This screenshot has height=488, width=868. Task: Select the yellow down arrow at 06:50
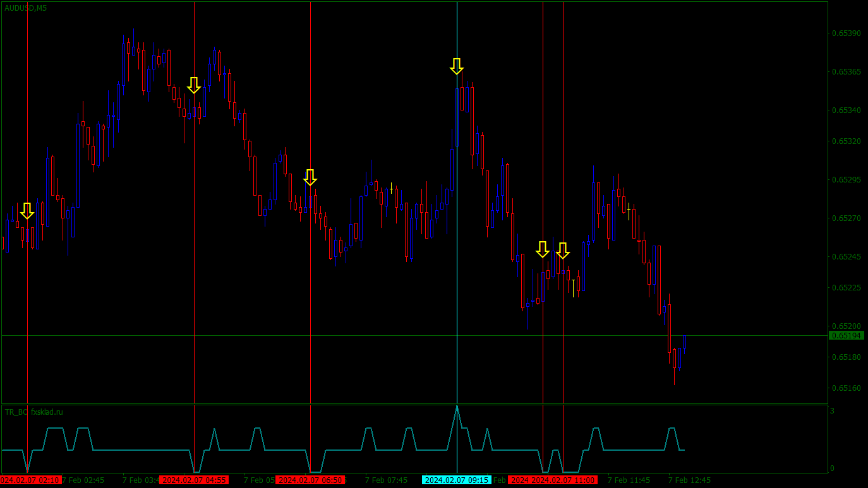pyautogui.click(x=310, y=177)
